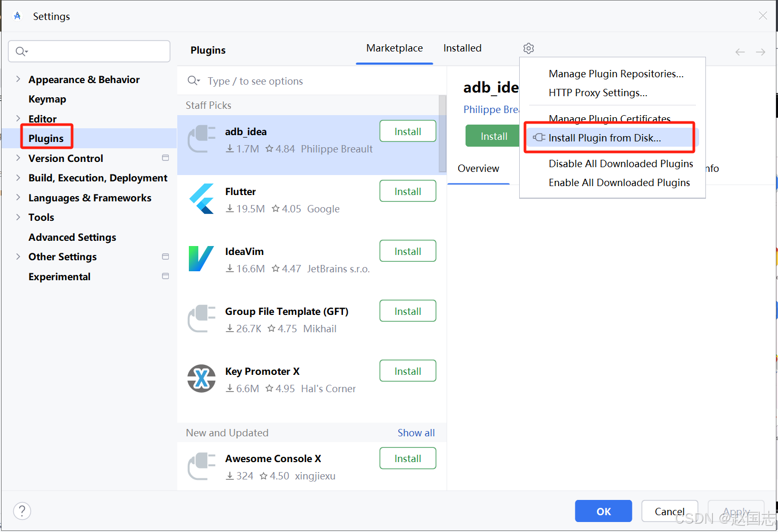Click the Key Promoter X logo
The width and height of the screenshot is (778, 532).
[201, 378]
